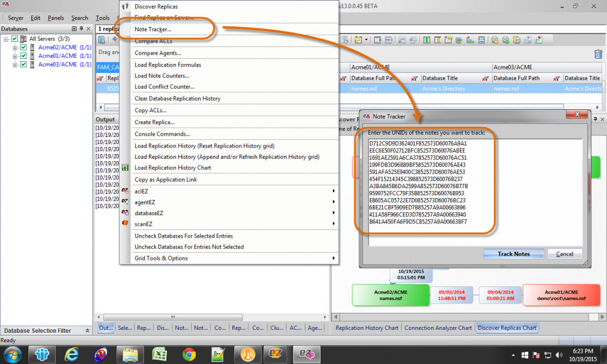Open File Explorer from taskbar
This screenshot has width=607, height=364.
(130, 355)
